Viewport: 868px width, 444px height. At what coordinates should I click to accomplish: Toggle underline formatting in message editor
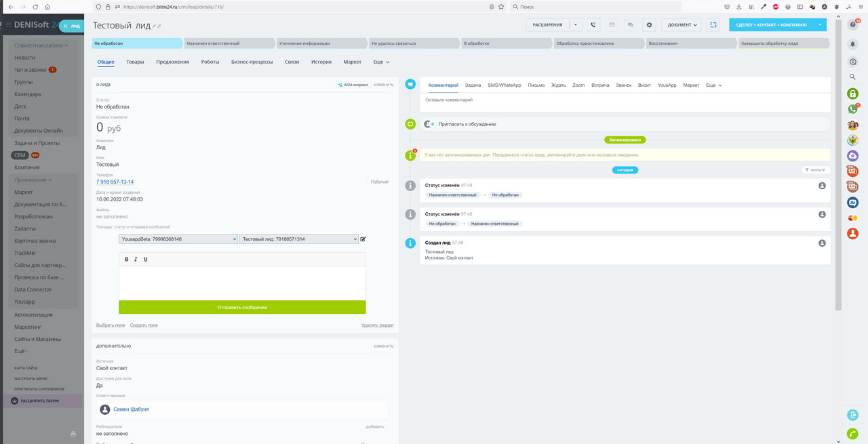pyautogui.click(x=145, y=260)
